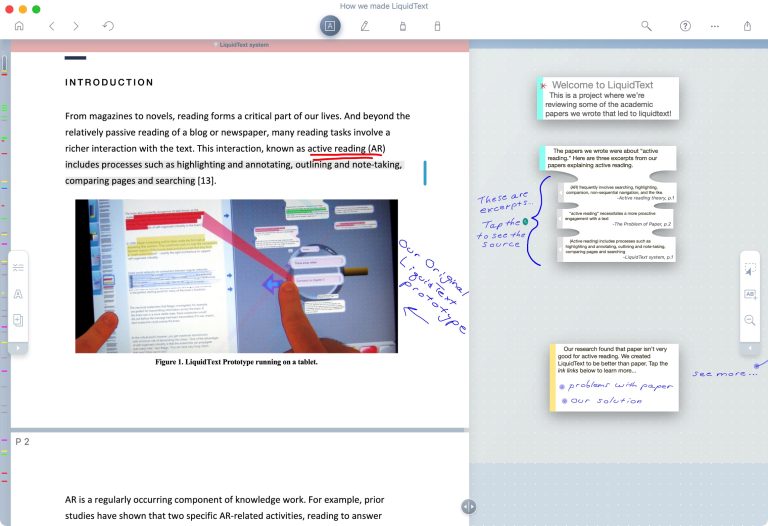Click the Our Original LiquidText prototype handwriting
768x526 pixels.
432,287
